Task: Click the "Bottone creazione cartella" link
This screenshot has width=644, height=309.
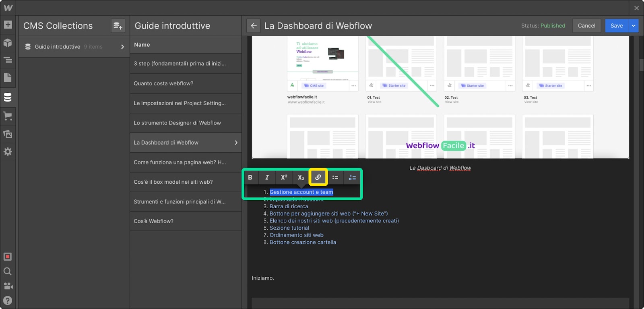Action: 303,243
